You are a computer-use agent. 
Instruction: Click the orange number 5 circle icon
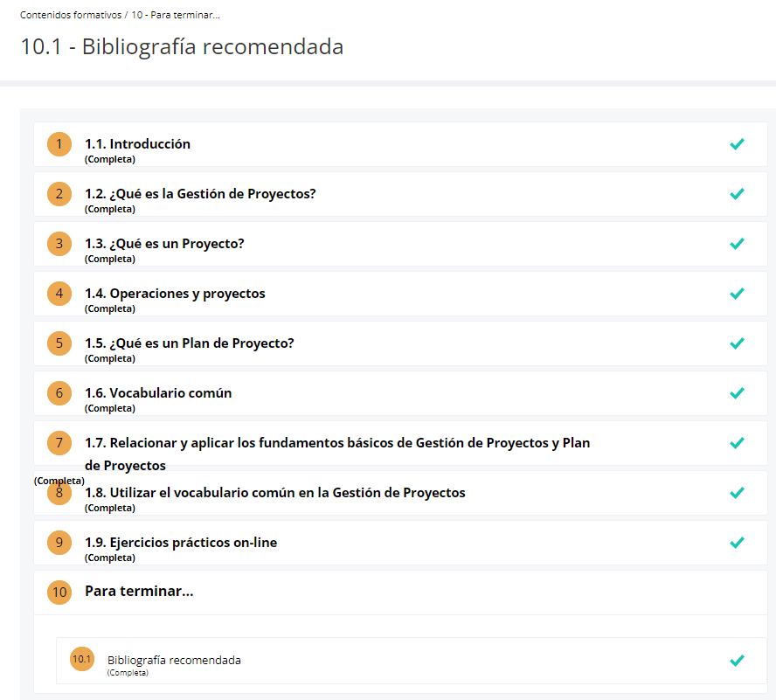(59, 343)
